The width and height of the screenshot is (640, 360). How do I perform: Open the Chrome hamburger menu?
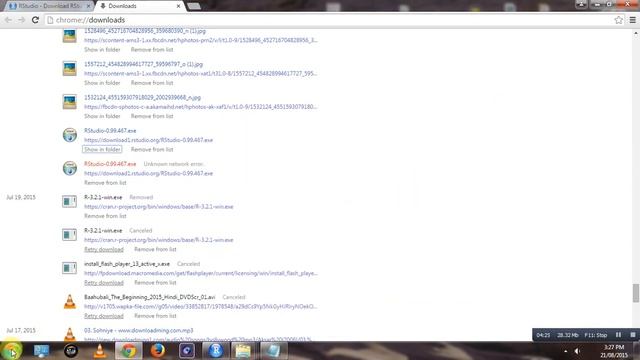[632, 20]
